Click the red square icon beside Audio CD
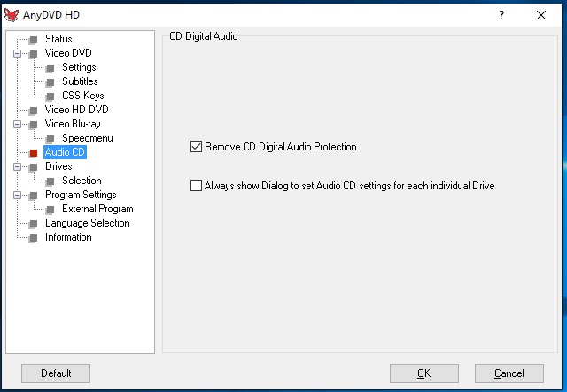 click(34, 152)
